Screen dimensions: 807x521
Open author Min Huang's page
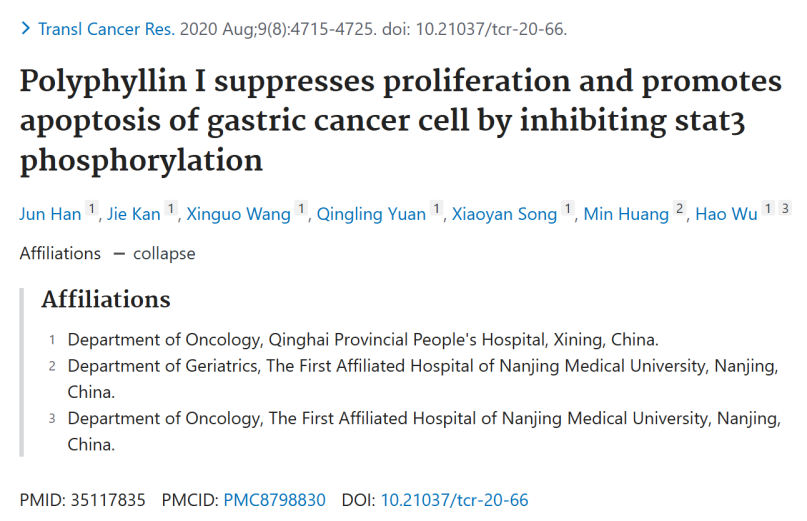coord(626,214)
